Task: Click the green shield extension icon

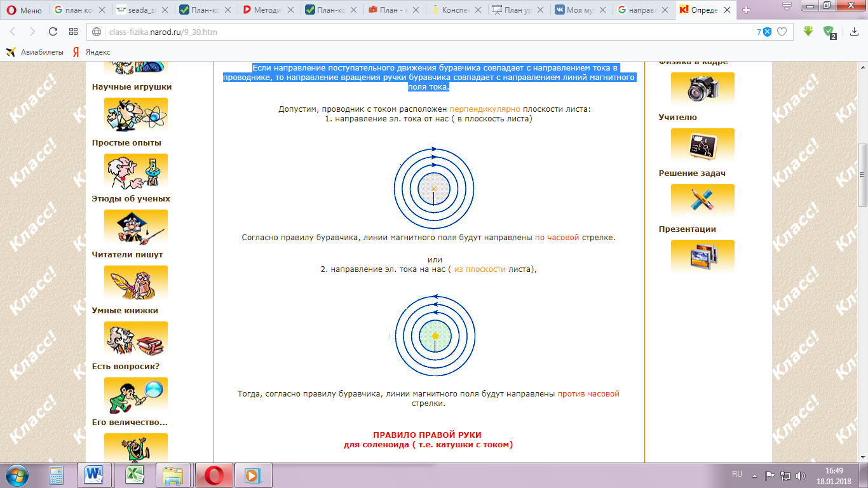Action: click(x=829, y=32)
